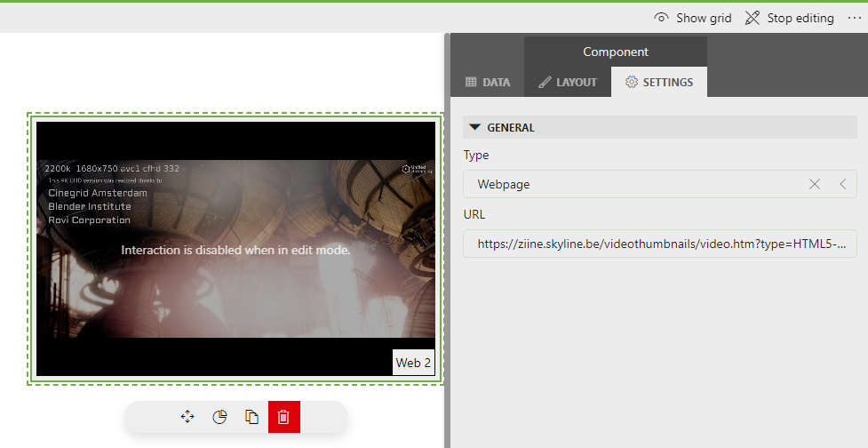
Task: Open the three-dot more options menu
Action: click(854, 19)
